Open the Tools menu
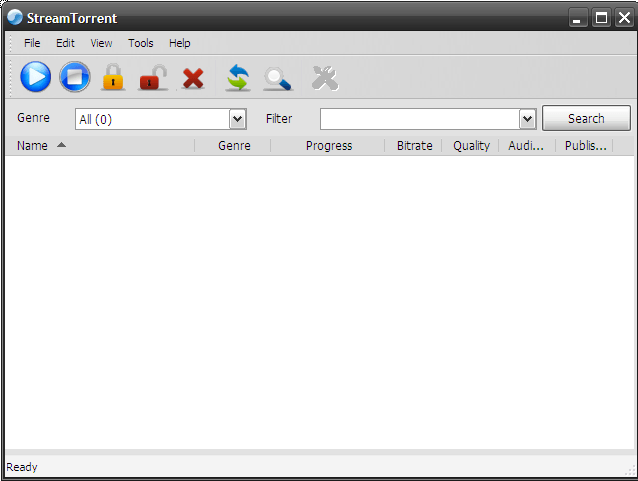The width and height of the screenshot is (638, 481). (141, 43)
